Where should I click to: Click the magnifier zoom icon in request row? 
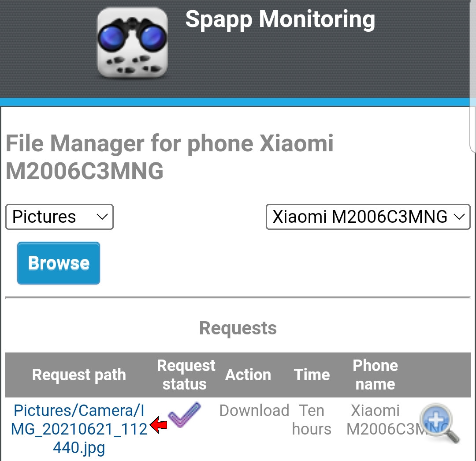[x=439, y=423]
